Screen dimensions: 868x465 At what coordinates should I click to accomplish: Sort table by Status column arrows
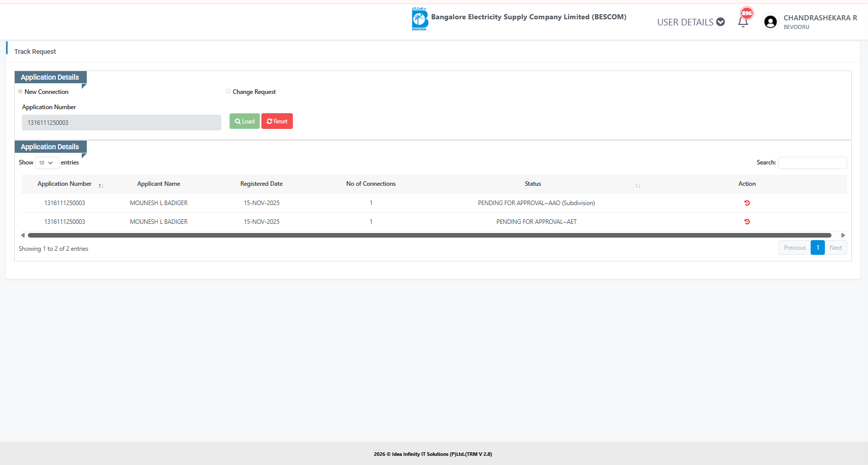(x=638, y=185)
